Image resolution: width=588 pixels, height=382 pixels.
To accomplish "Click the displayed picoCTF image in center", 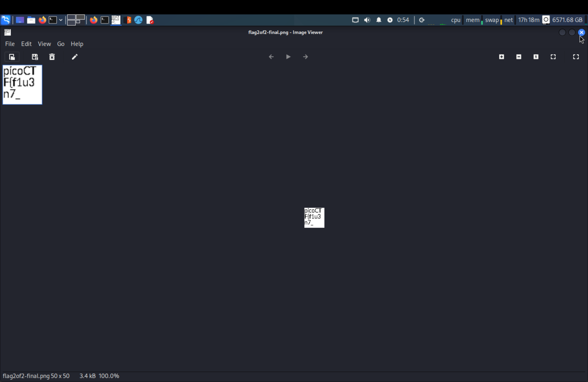I will pyautogui.click(x=314, y=218).
